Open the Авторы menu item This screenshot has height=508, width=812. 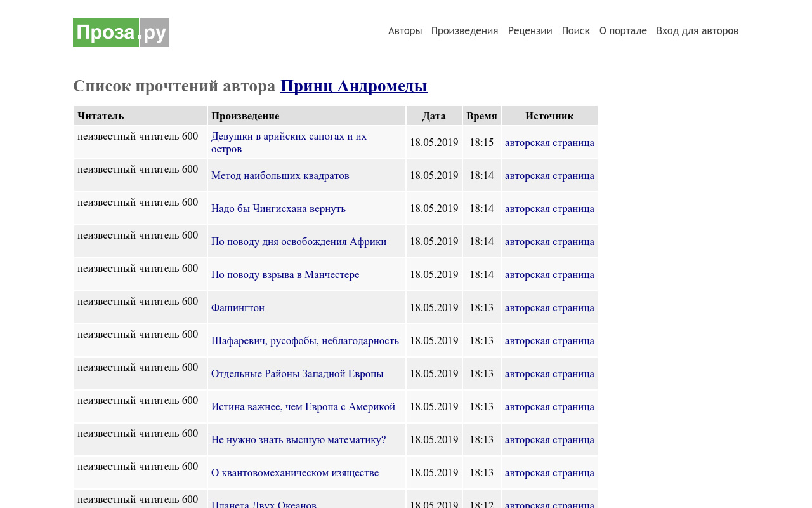[x=405, y=31]
